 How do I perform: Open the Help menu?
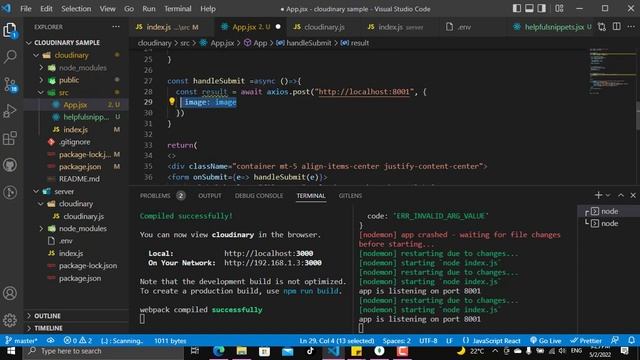[208, 9]
